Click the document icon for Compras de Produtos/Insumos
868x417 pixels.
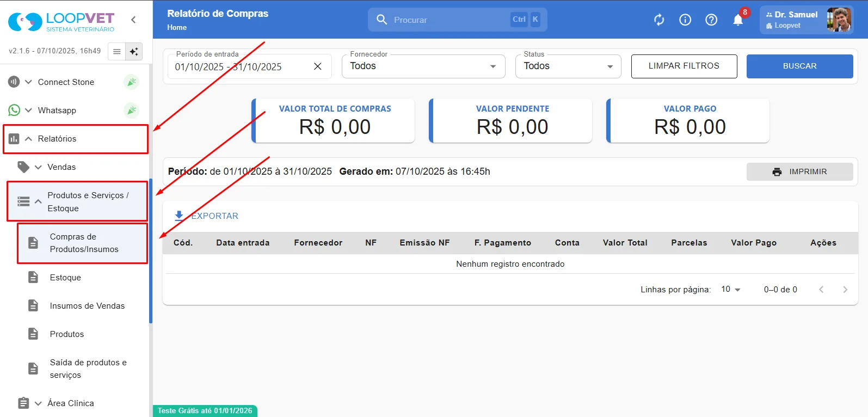tap(33, 243)
